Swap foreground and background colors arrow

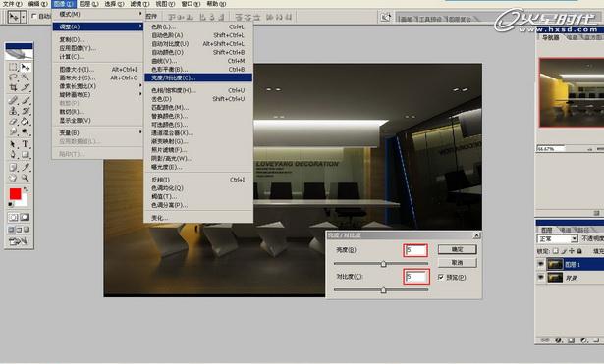coord(26,189)
